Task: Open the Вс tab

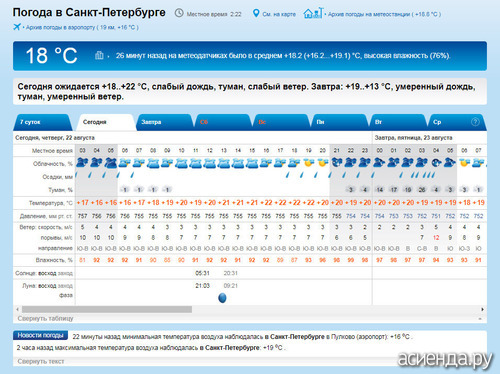Action: (281, 122)
